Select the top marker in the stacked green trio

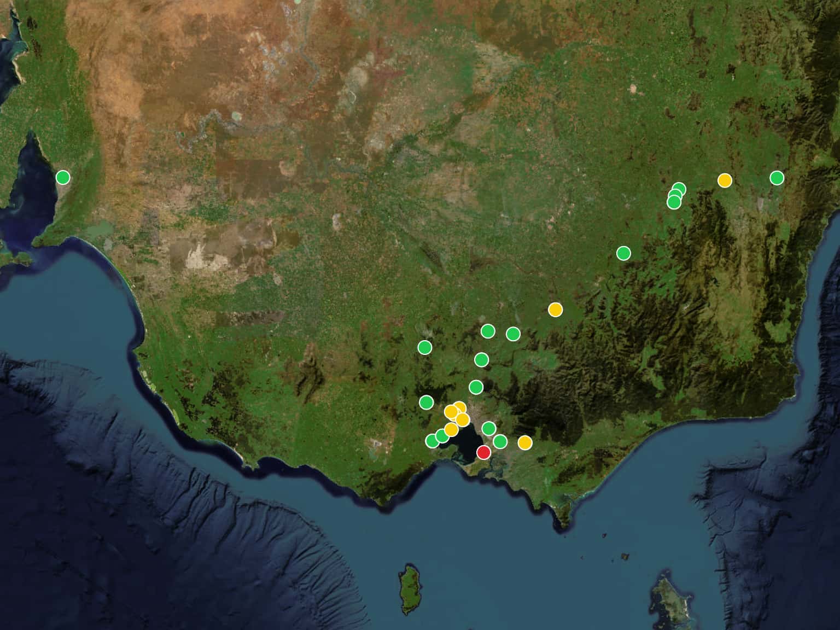coord(679,189)
